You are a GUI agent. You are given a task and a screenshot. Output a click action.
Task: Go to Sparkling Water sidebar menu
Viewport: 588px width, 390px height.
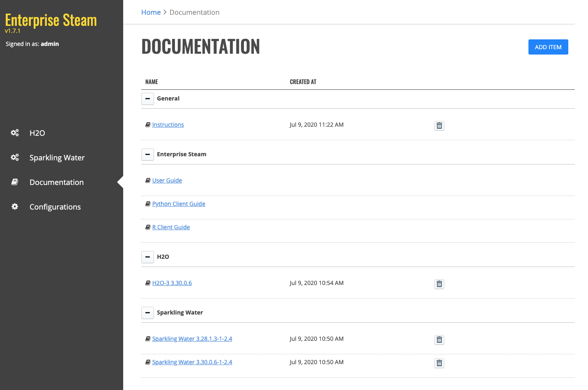click(57, 157)
